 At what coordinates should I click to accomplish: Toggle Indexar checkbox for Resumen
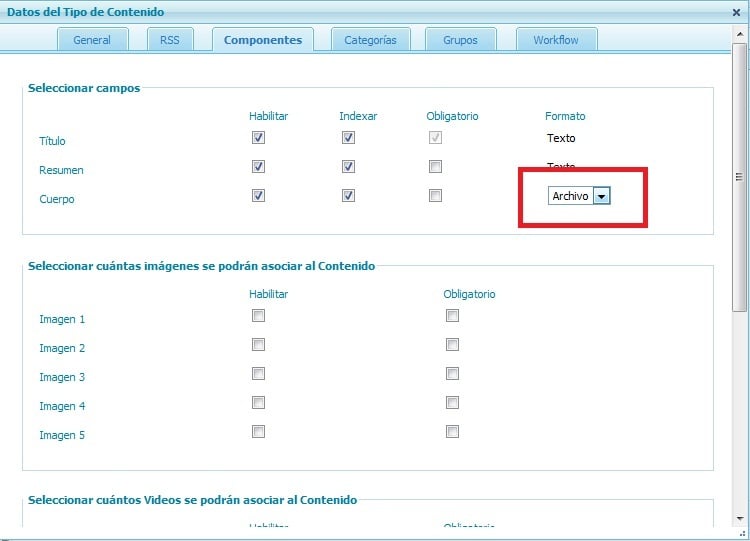[x=348, y=167]
